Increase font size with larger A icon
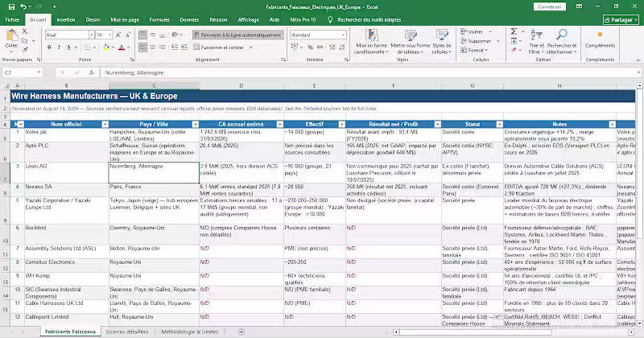The height and width of the screenshot is (338, 644). coord(118,35)
